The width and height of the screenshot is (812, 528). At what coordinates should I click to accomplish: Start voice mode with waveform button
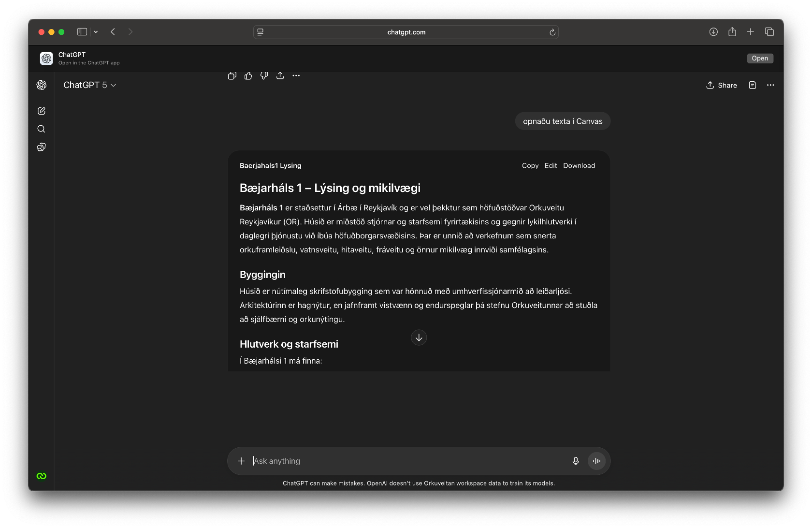[596, 461]
